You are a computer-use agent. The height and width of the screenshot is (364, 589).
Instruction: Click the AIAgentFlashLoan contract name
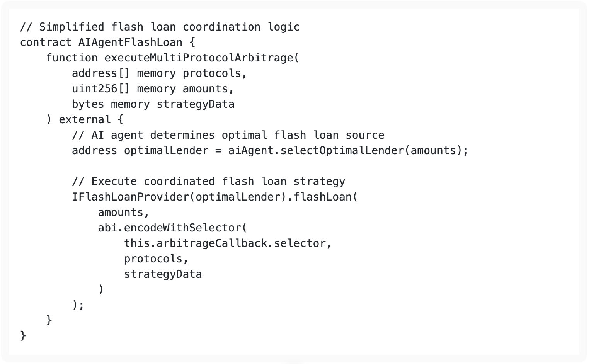click(130, 43)
